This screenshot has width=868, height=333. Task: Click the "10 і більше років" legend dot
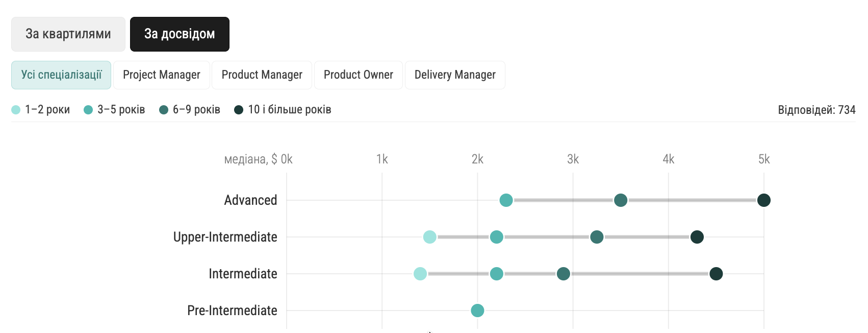(239, 110)
